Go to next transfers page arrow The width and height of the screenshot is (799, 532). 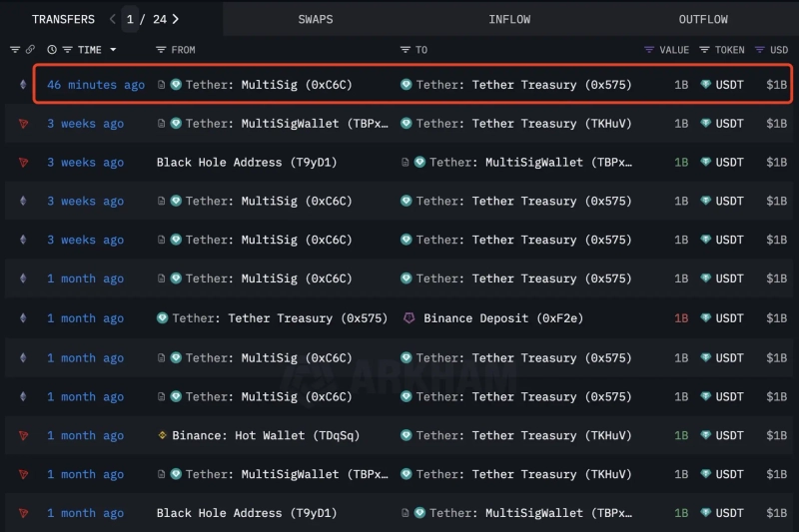(176, 19)
